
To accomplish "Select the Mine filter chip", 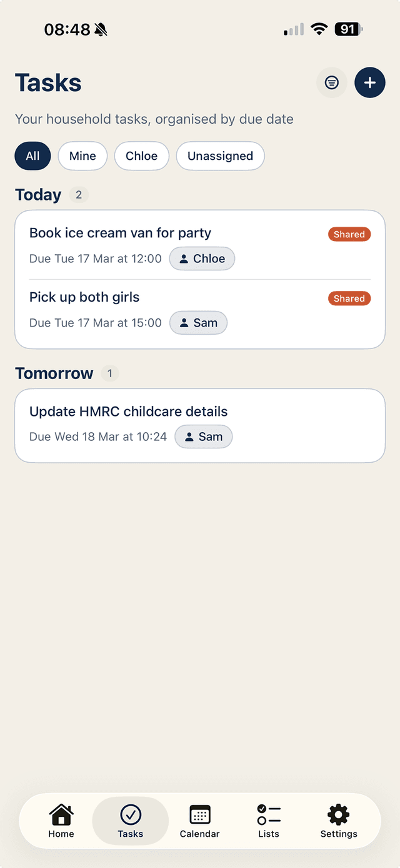I will coord(82,155).
